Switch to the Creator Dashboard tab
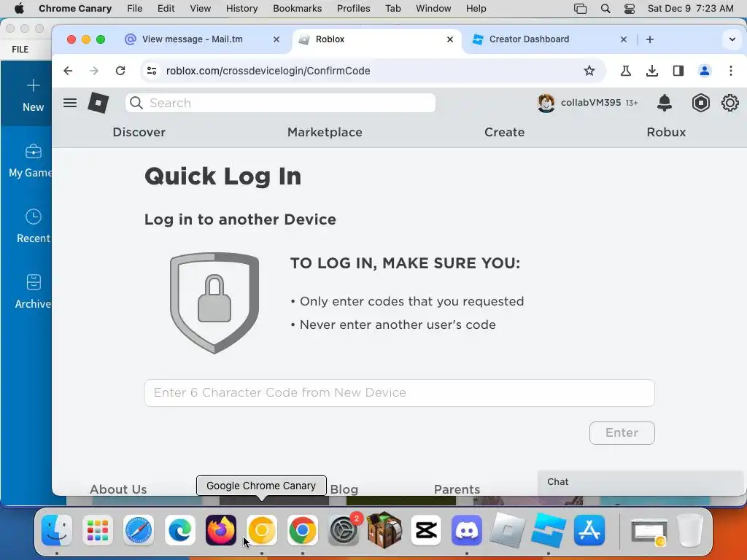 [529, 39]
